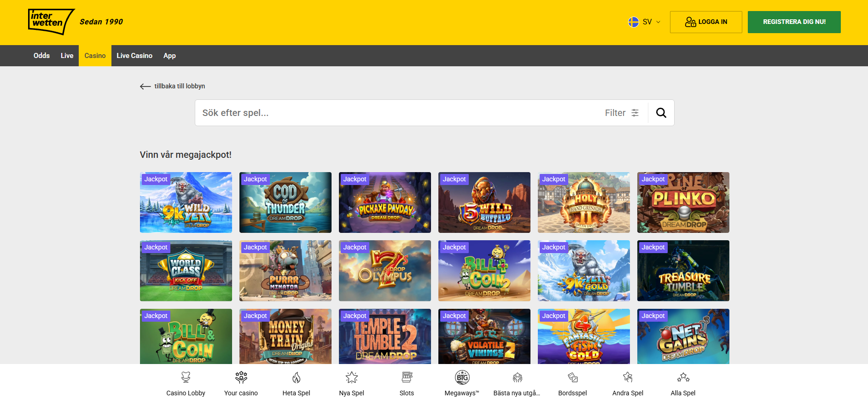
Task: Click the Alla Spel stars icon
Action: click(683, 377)
